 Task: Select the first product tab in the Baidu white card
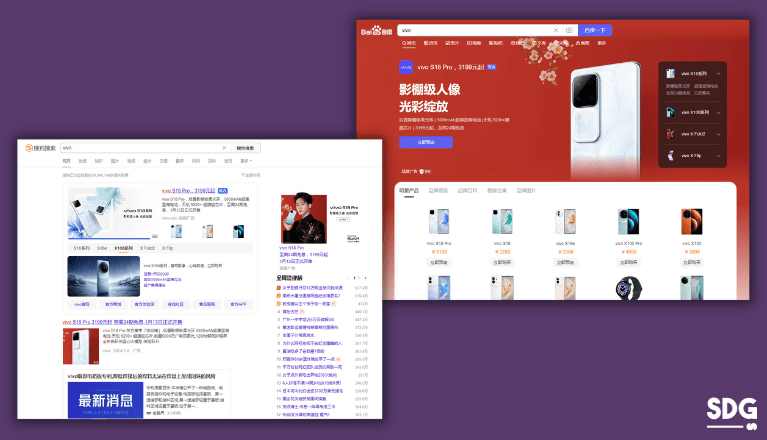click(408, 191)
